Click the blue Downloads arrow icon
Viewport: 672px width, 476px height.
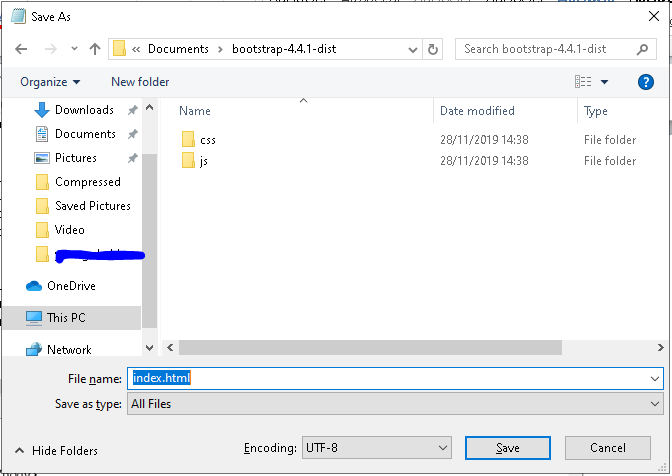(x=42, y=110)
